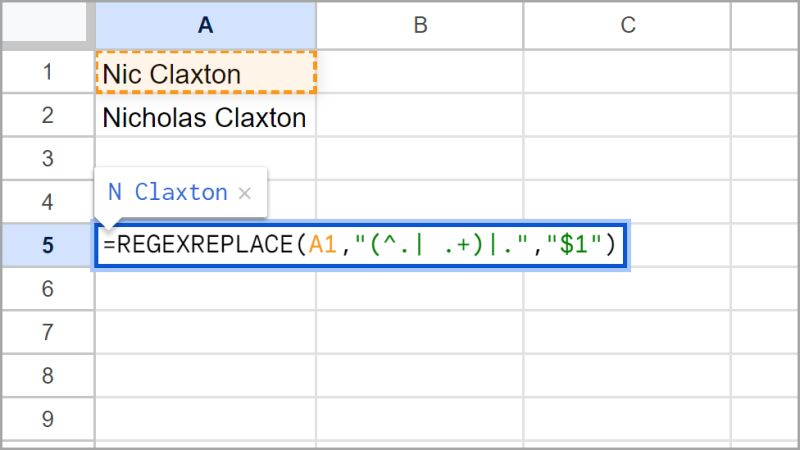Select row 5 header
Viewport: 800px width, 450px height.
[48, 245]
